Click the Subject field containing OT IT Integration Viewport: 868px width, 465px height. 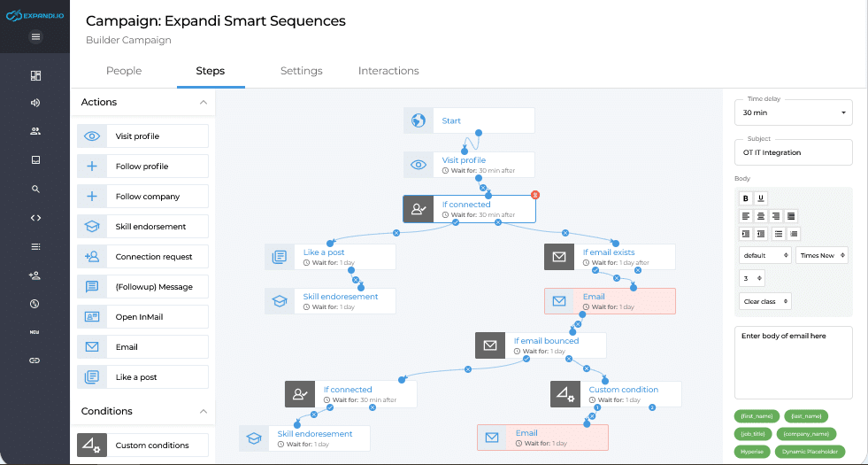tap(794, 152)
